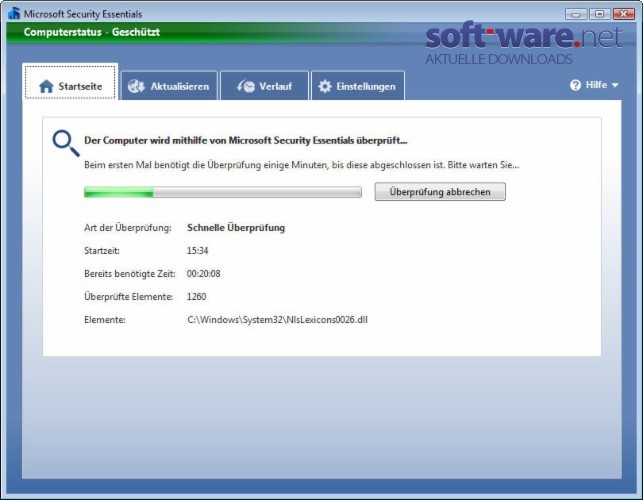643x500 pixels.
Task: Maximize the Security Essentials window
Action: click(x=600, y=14)
